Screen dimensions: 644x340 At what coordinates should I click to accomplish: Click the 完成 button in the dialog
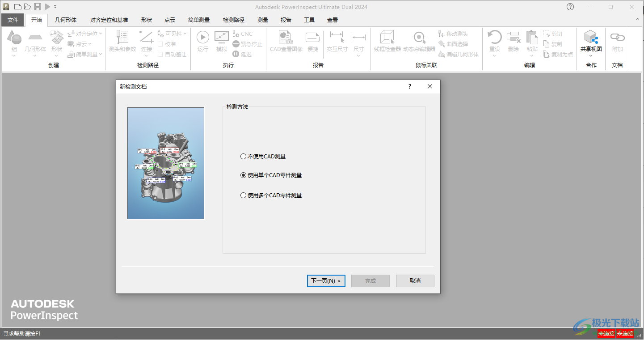(x=370, y=281)
